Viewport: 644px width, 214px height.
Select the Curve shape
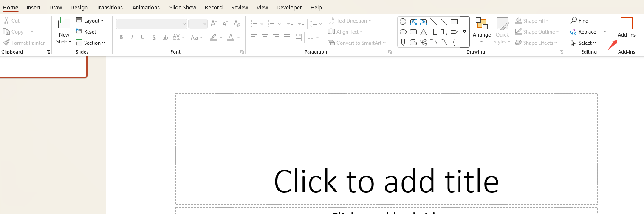click(x=444, y=42)
